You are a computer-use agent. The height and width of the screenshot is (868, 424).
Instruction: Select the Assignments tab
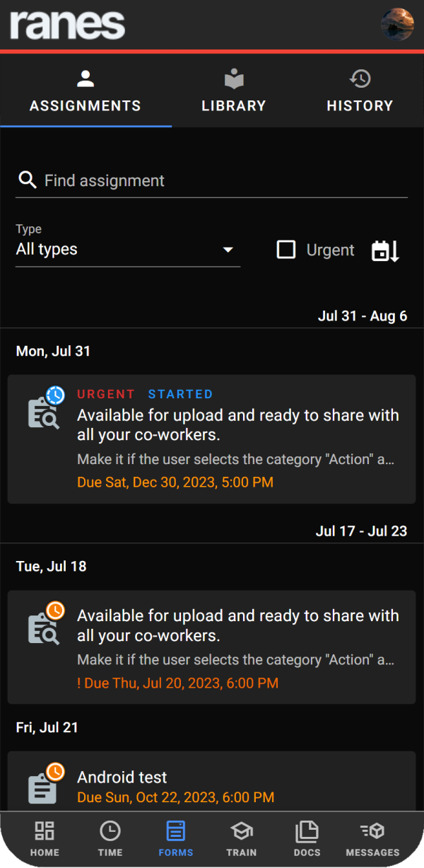86,92
